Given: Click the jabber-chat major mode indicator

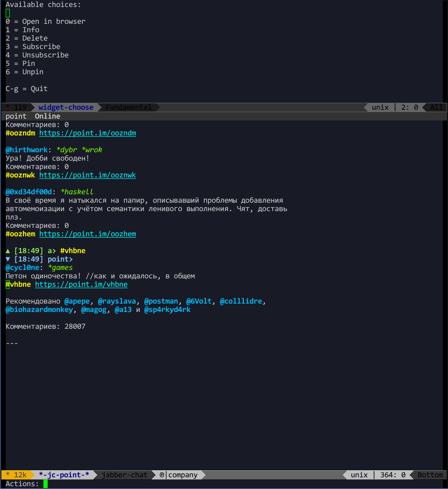Looking at the screenshot, I should point(125,475).
